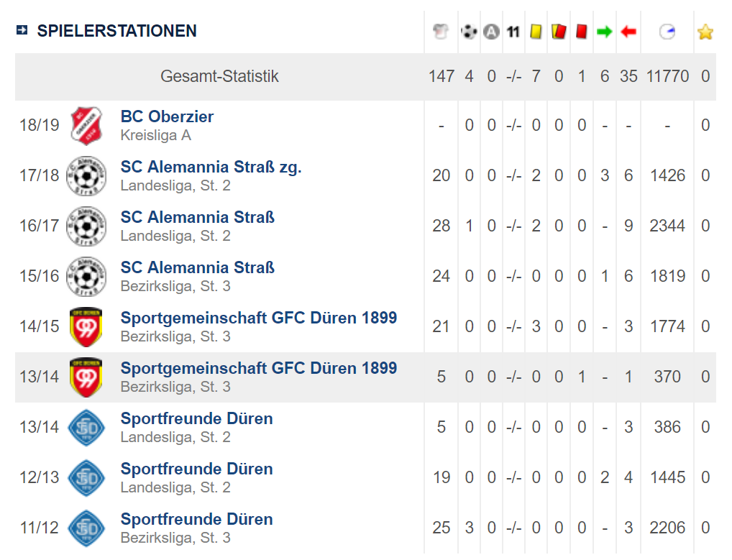Click the gray 'A' assists icon

pyautogui.click(x=491, y=32)
